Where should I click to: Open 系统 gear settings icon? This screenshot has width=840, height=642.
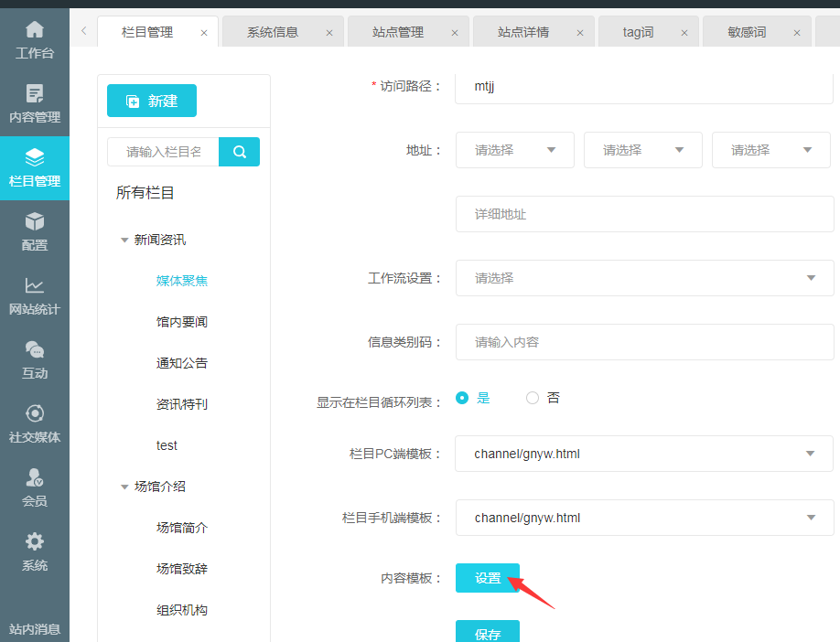pos(35,542)
